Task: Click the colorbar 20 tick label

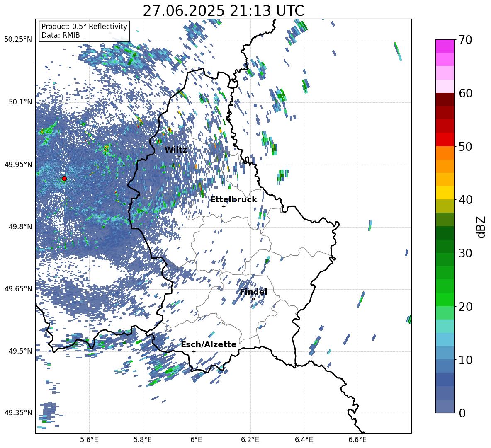Action: (465, 307)
